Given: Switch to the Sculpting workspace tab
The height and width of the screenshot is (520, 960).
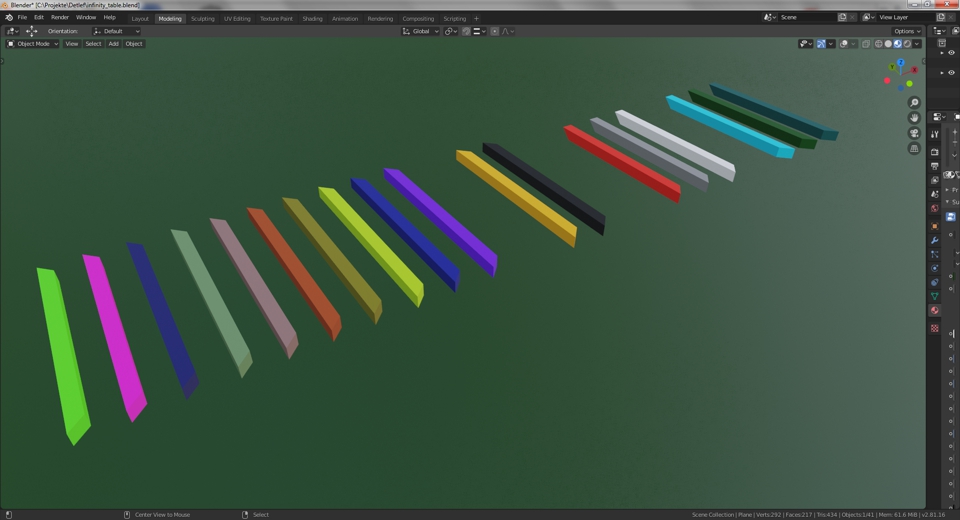Looking at the screenshot, I should pos(202,18).
